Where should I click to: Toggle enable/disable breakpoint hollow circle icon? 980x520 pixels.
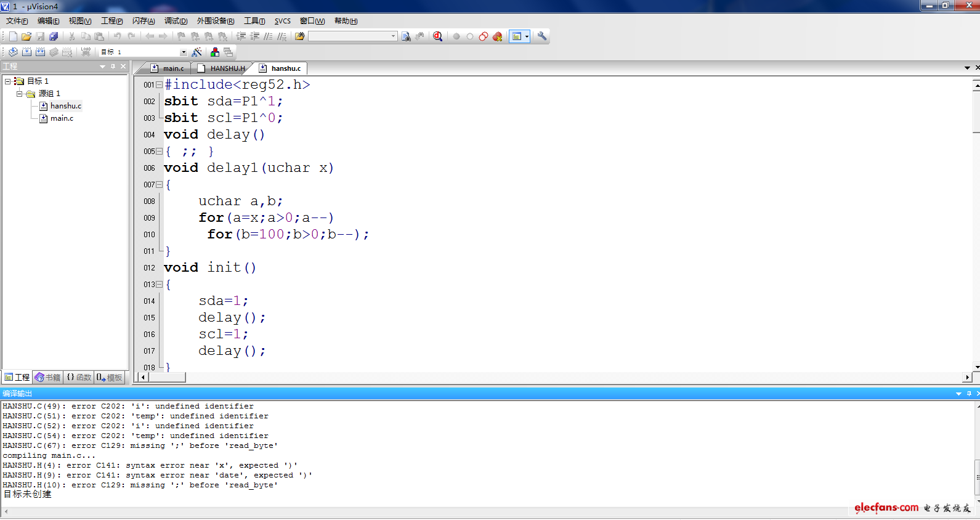click(470, 36)
